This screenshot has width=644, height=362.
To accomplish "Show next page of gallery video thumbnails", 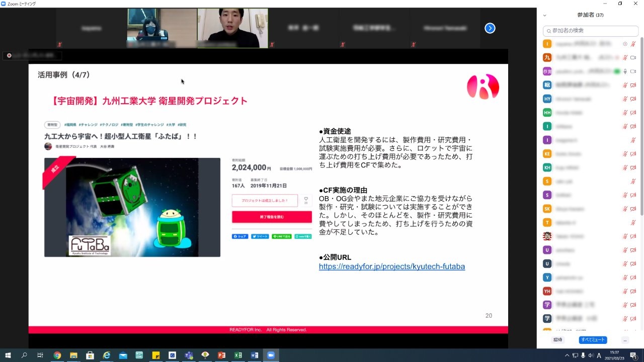I will (x=490, y=28).
